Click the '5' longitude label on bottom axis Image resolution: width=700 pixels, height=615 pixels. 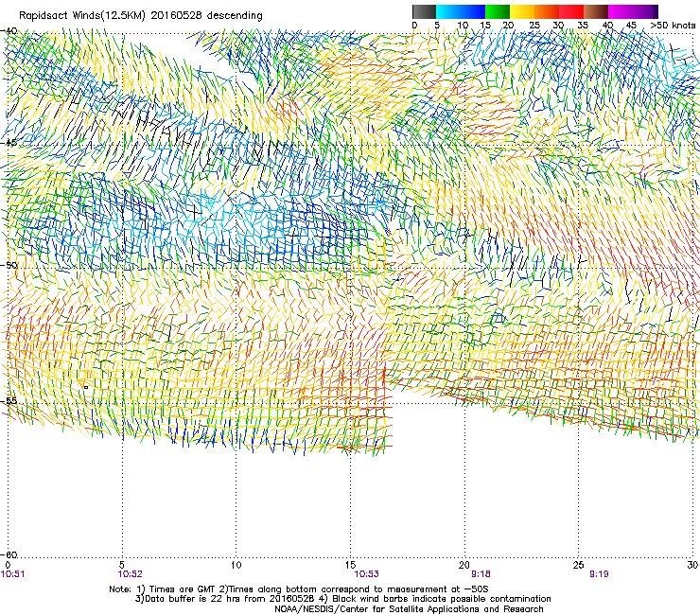pos(122,565)
